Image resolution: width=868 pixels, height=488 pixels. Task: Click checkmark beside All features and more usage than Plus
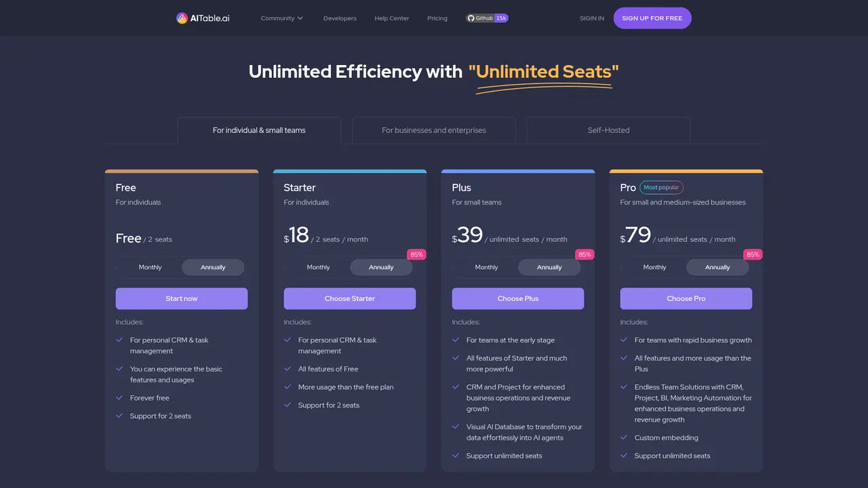tap(624, 358)
